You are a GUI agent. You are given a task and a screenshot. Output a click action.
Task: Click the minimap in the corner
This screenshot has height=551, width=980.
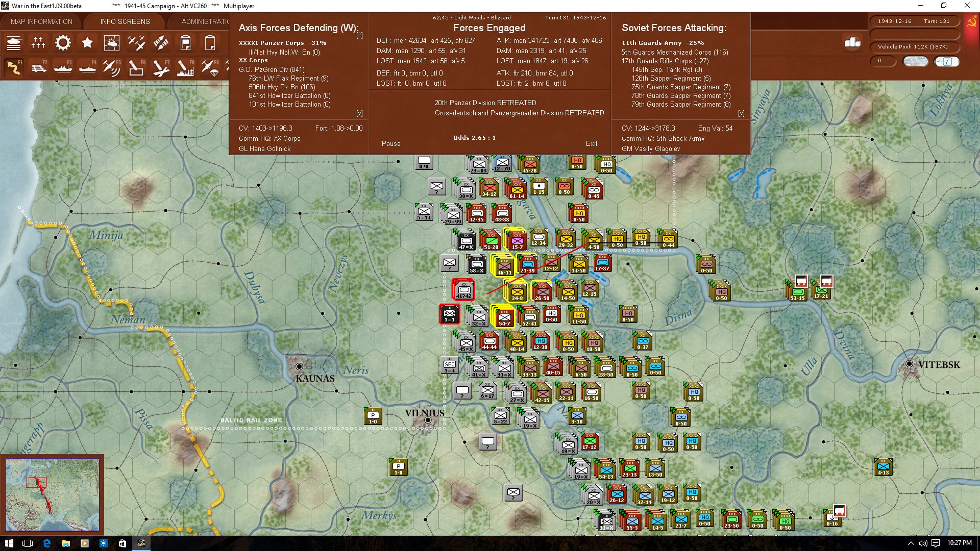point(52,494)
